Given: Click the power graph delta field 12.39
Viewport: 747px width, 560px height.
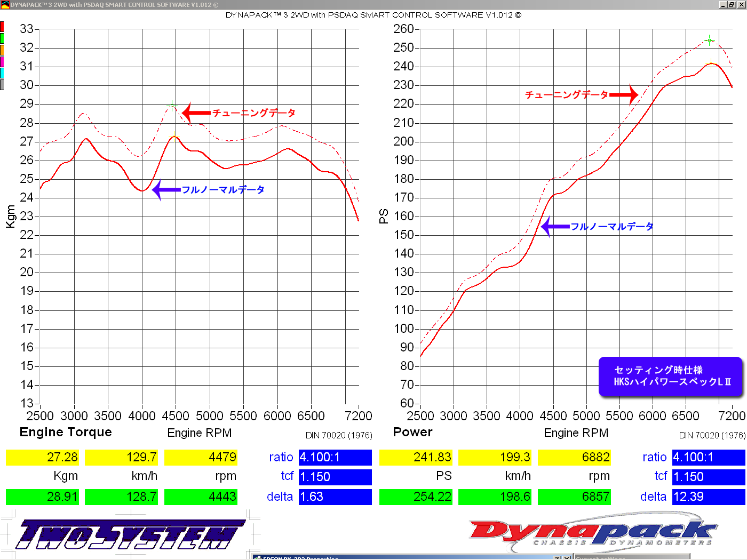Looking at the screenshot, I should 708,497.
